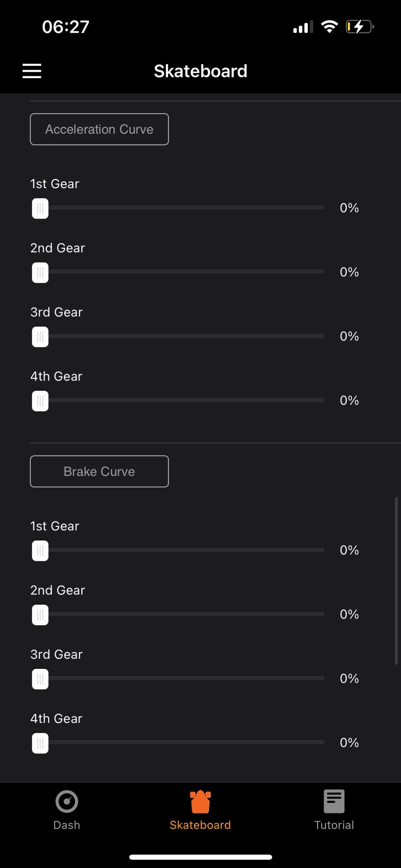The height and width of the screenshot is (868, 401).
Task: Click Acceleration 3rd Gear slider track
Action: 186,336
